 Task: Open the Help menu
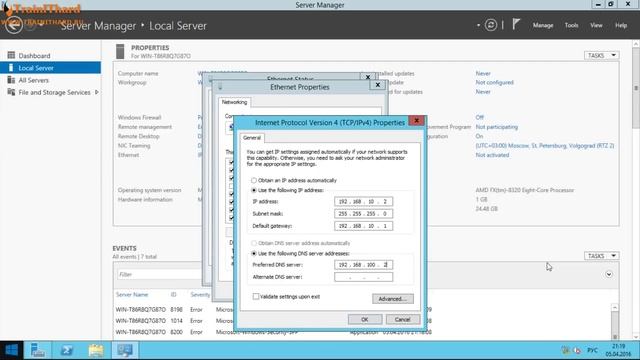pos(621,25)
